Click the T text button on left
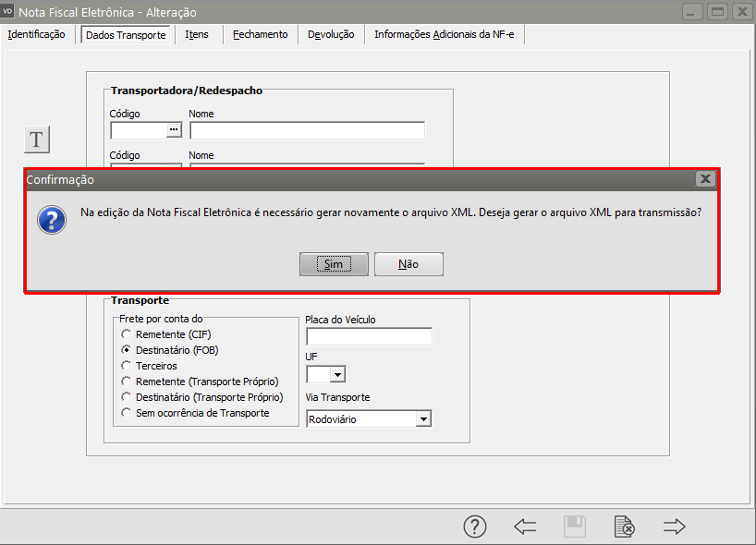Image resolution: width=756 pixels, height=545 pixels. point(37,139)
